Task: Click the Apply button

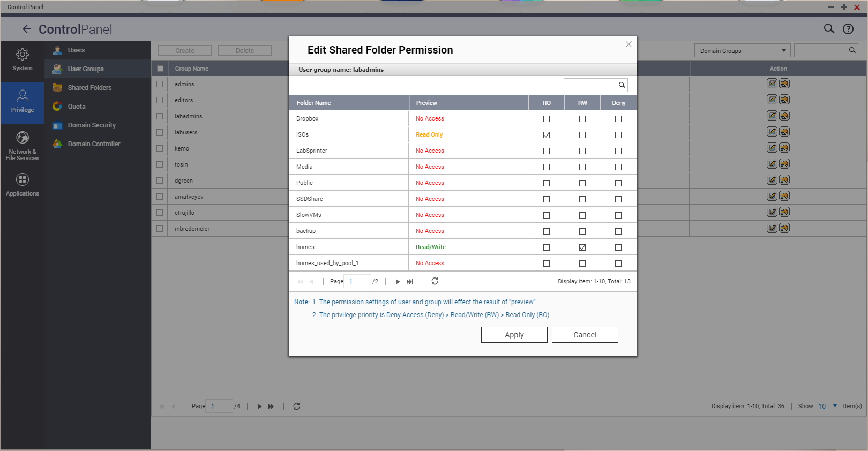Action: tap(514, 335)
